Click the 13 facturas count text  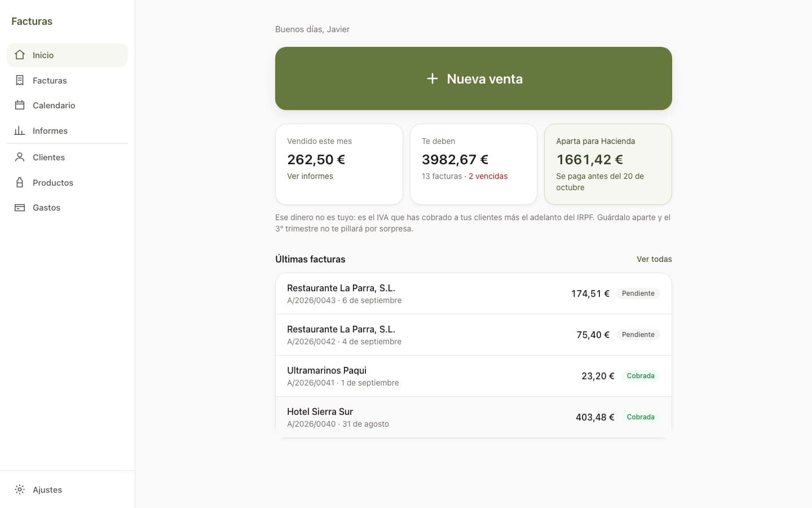[442, 176]
